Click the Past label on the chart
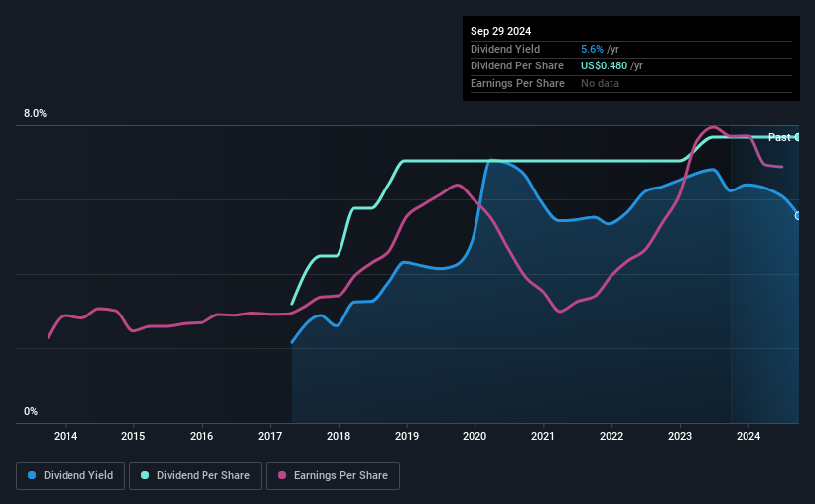815x504 pixels. (x=779, y=137)
